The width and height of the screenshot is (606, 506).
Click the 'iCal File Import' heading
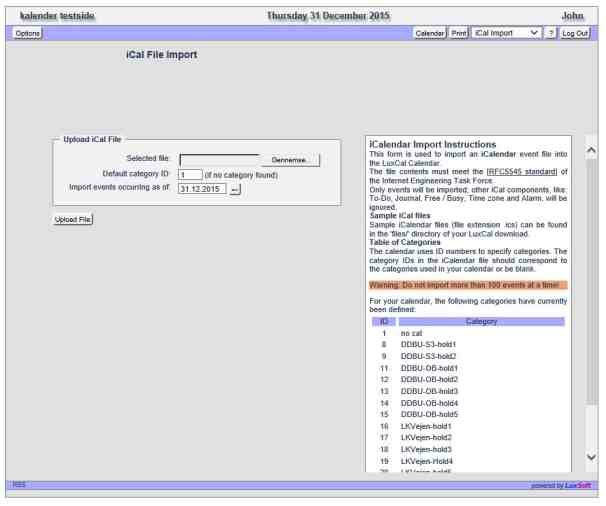click(x=162, y=55)
